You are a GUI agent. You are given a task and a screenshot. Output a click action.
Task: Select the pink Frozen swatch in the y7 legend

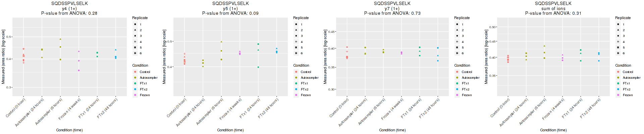point(457,95)
